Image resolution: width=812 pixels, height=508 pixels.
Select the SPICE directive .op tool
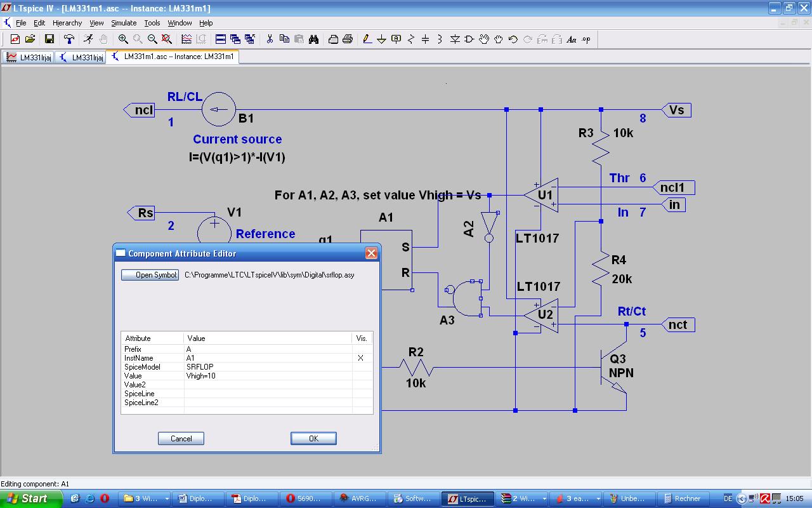tap(586, 39)
